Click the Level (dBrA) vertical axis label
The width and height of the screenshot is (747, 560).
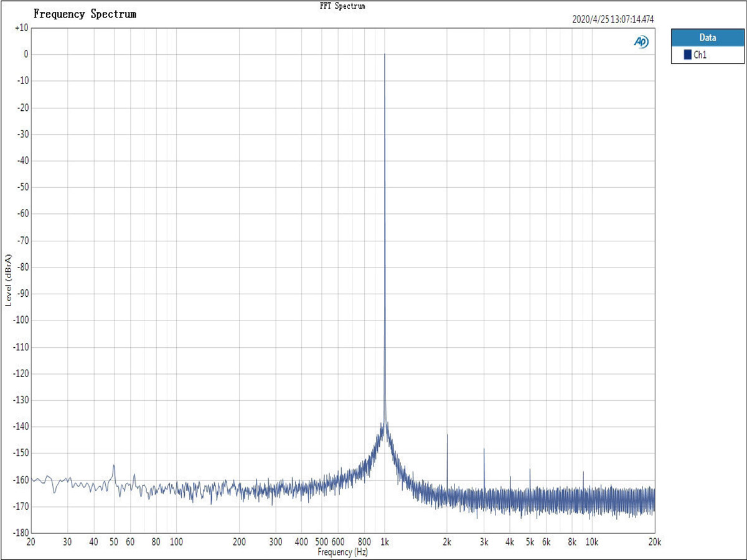point(8,280)
